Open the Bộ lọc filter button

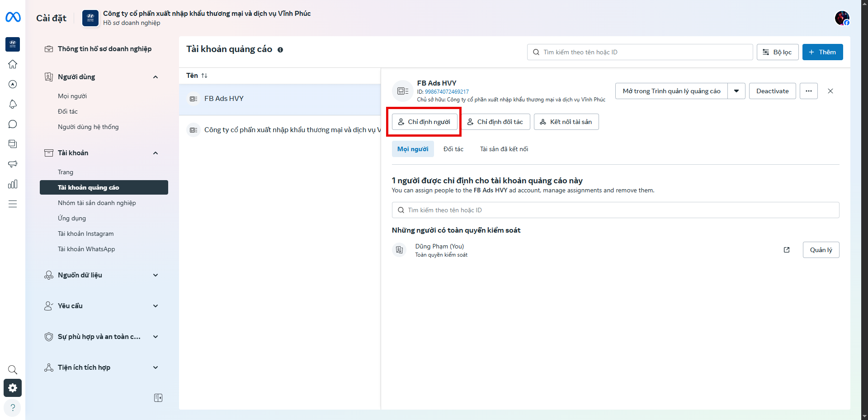(777, 52)
